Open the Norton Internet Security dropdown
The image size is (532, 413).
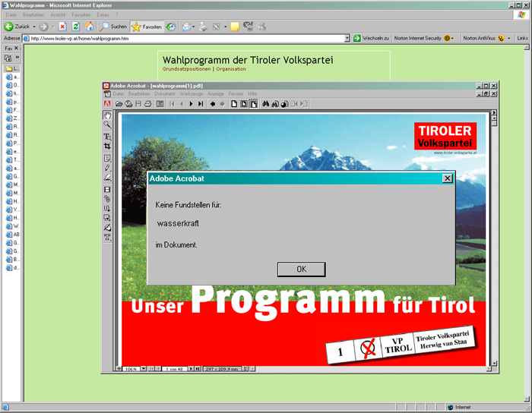pyautogui.click(x=452, y=38)
